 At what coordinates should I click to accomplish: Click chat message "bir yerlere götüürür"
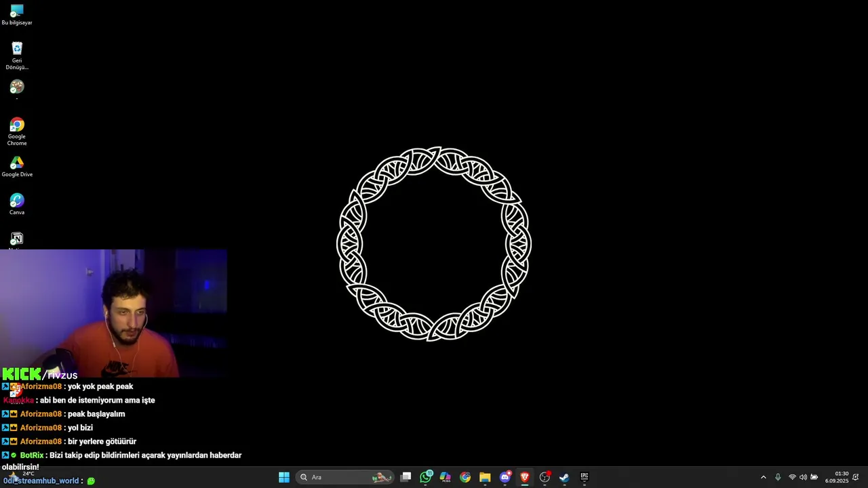coord(102,441)
